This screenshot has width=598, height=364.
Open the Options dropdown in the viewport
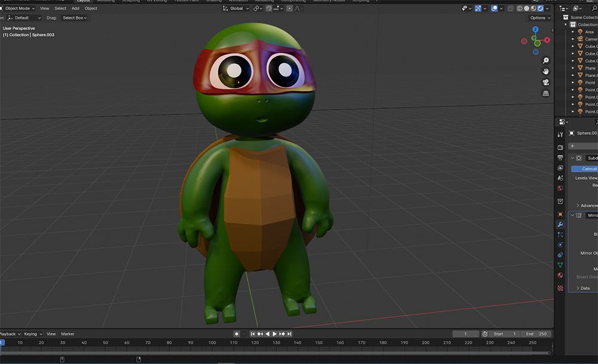[x=539, y=18]
